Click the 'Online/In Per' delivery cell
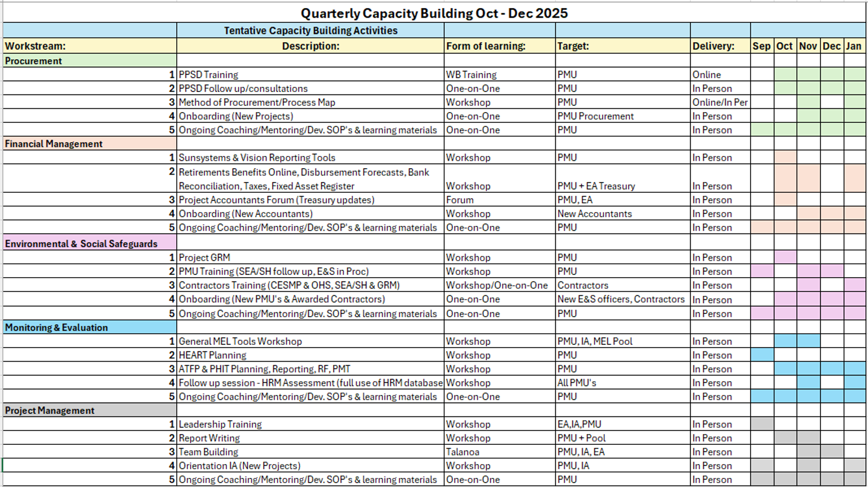Viewport: 868px width, 487px height. pyautogui.click(x=719, y=102)
